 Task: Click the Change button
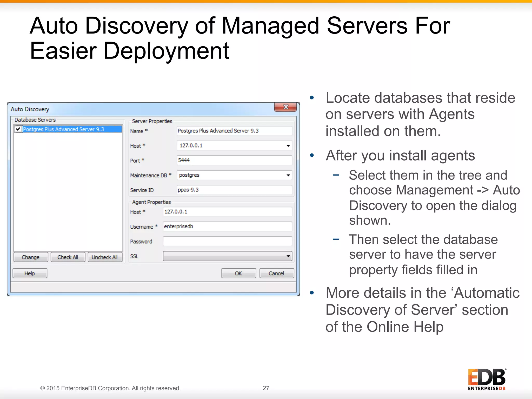31,257
